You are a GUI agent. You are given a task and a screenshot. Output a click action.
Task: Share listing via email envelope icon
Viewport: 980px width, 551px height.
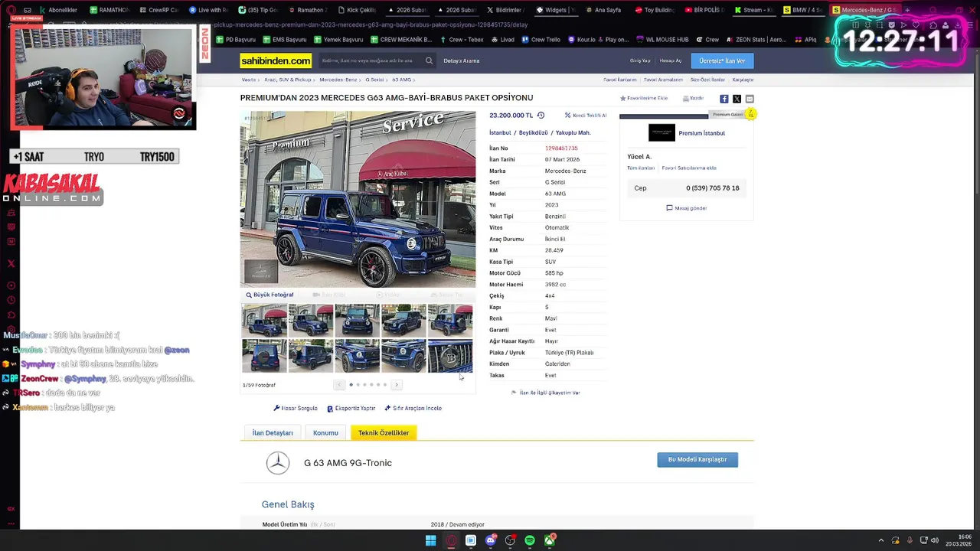(x=750, y=99)
